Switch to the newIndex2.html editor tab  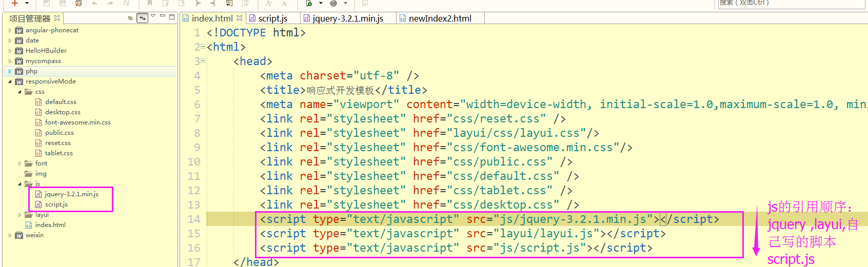pyautogui.click(x=440, y=18)
